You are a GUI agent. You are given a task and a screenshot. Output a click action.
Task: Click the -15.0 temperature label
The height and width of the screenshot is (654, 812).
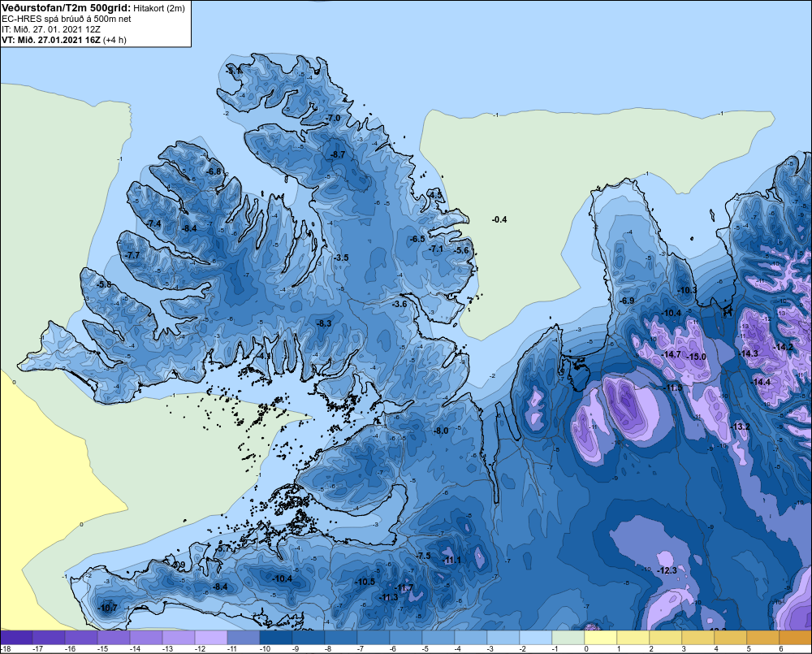click(697, 357)
